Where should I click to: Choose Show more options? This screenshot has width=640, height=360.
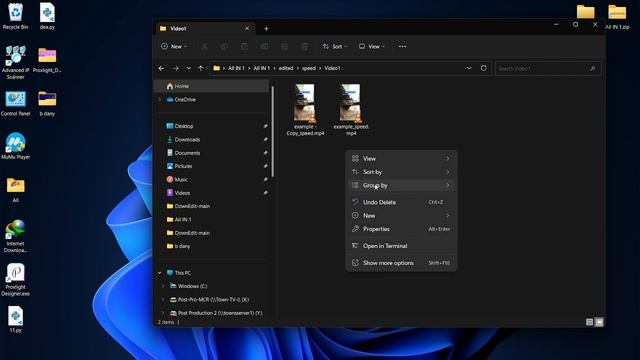(401, 263)
